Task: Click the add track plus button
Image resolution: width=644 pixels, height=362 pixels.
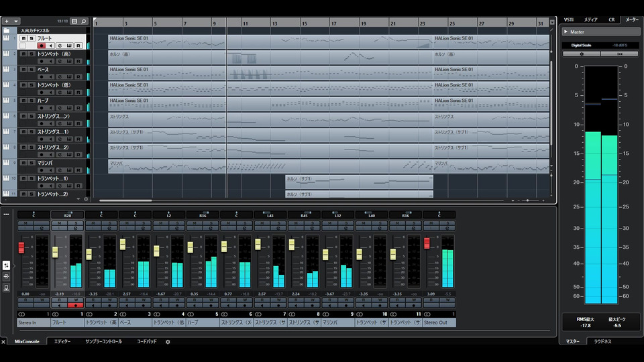Action: (7, 21)
